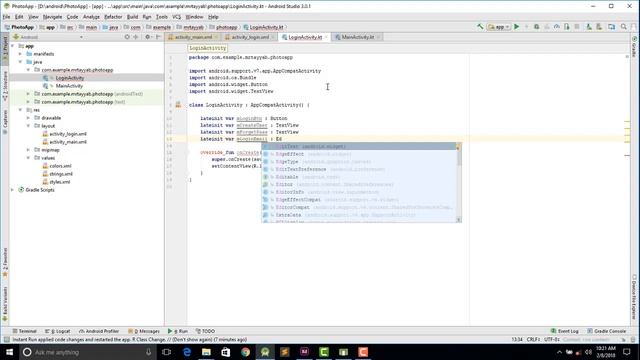Viewport: 640px width, 360px height.
Task: Open Microsoft Edge from the taskbar
Action: point(187,352)
